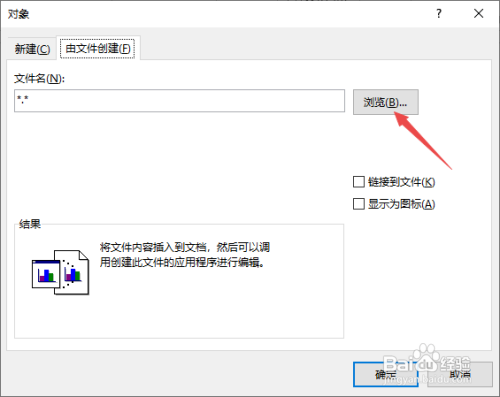Click the 将文件内容插入到文档 description text
The image size is (500, 397).
[185, 255]
